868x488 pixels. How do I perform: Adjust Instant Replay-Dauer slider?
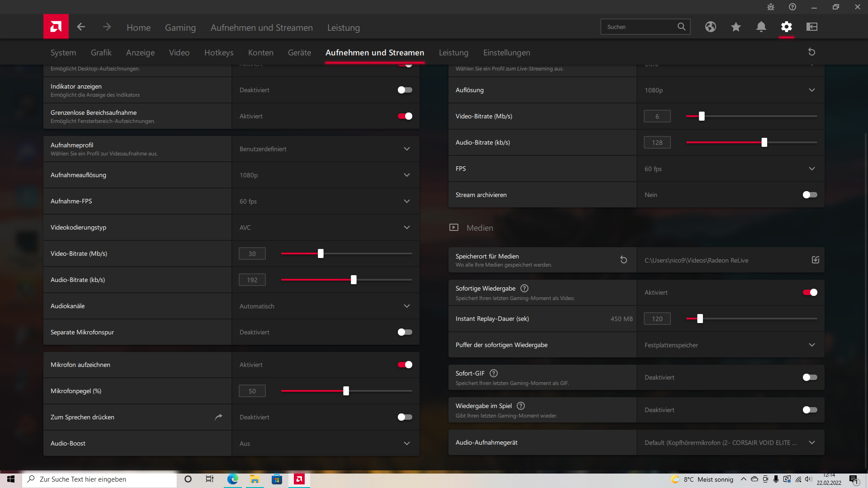[700, 319]
